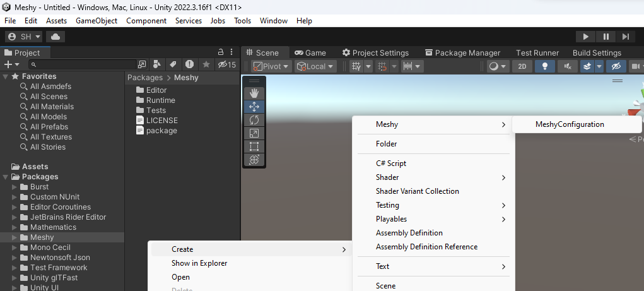The width and height of the screenshot is (644, 291).
Task: Open the Local handle rotation dropdown
Action: click(315, 66)
